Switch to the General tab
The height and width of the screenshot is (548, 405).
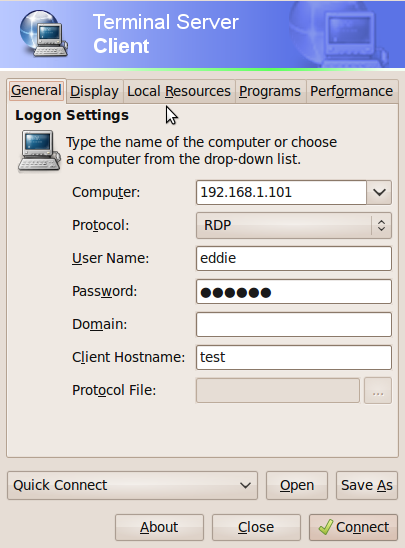(36, 91)
